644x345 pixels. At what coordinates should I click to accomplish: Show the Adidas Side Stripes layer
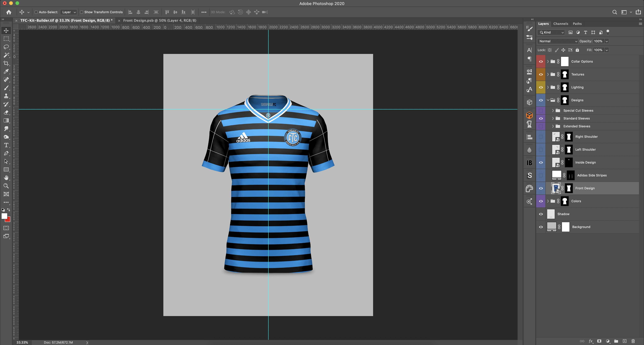click(x=541, y=175)
